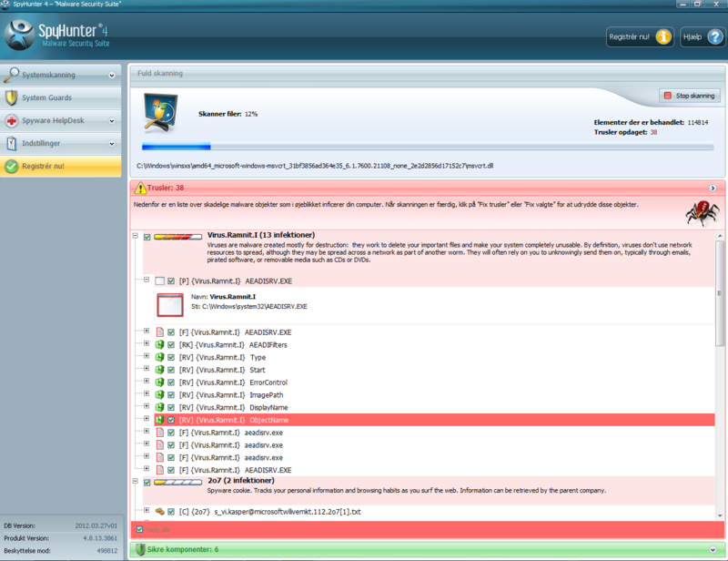Expand the Sikre komponenter panel arrow

713,550
